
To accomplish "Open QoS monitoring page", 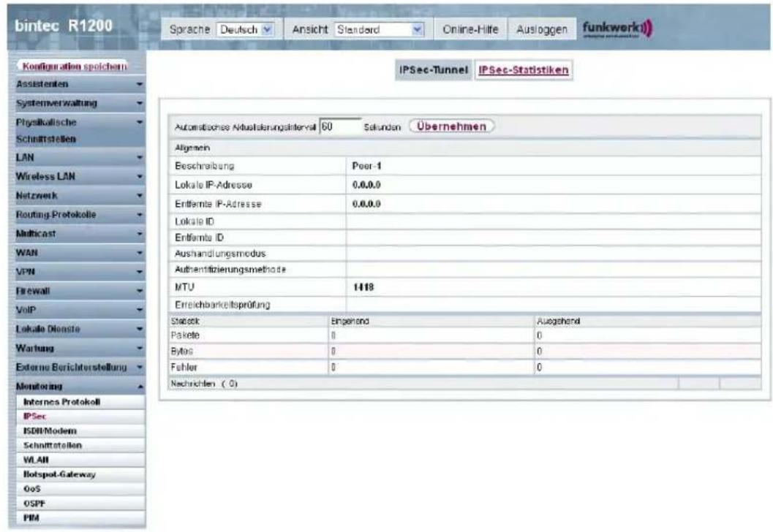I will pyautogui.click(x=81, y=489).
